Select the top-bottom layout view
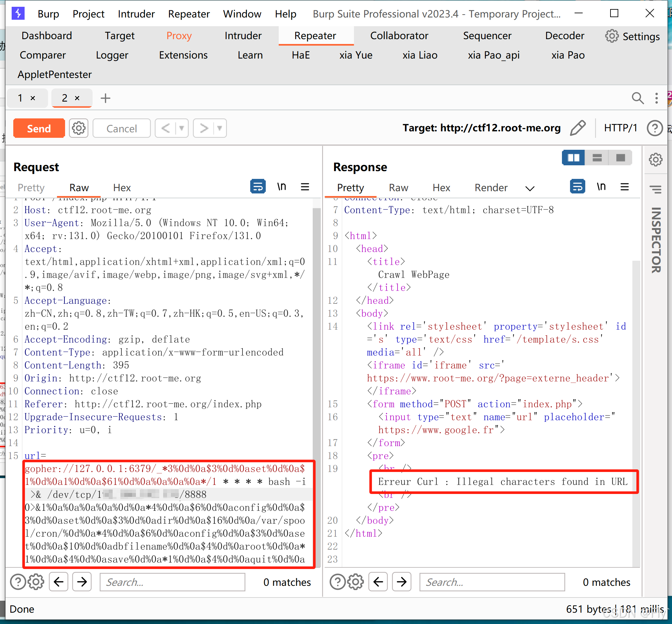This screenshot has height=624, width=672. (597, 158)
